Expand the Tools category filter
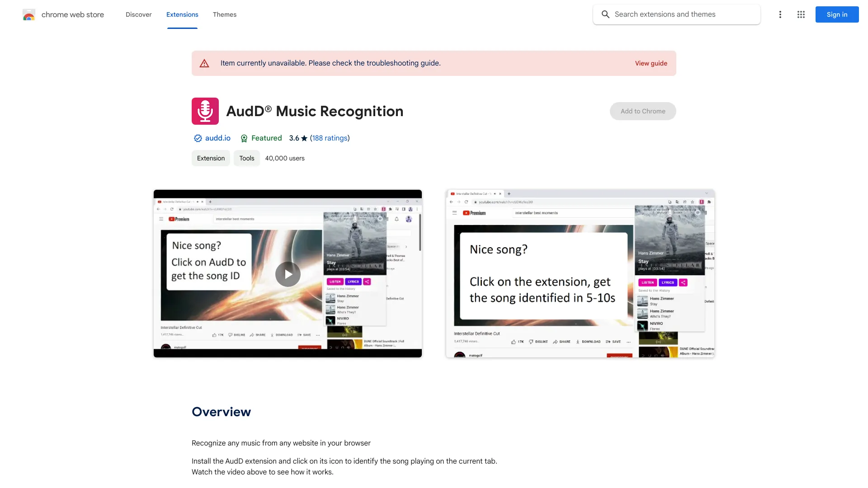Screen dimensions: 868x488 pos(246,158)
